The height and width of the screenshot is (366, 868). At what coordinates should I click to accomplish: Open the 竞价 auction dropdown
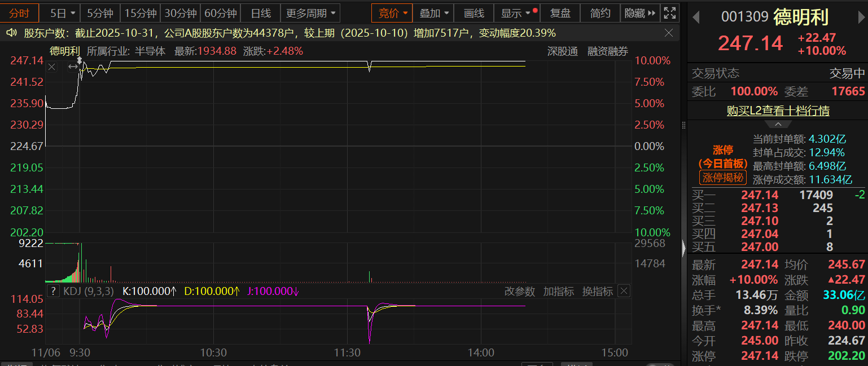pyautogui.click(x=392, y=13)
